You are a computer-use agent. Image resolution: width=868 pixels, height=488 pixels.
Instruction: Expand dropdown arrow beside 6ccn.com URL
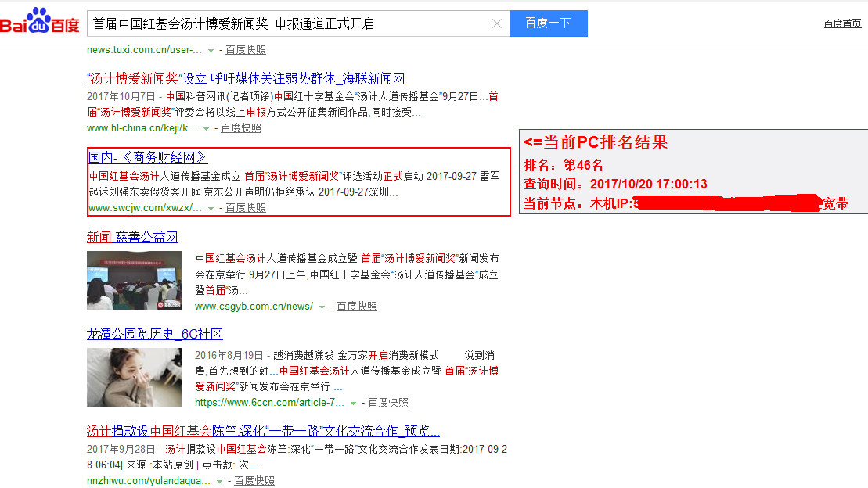pos(353,403)
